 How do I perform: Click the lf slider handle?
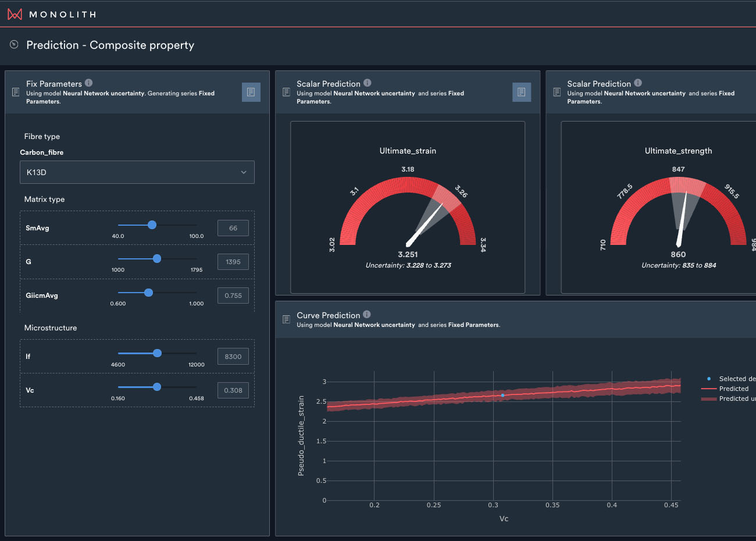pyautogui.click(x=157, y=353)
